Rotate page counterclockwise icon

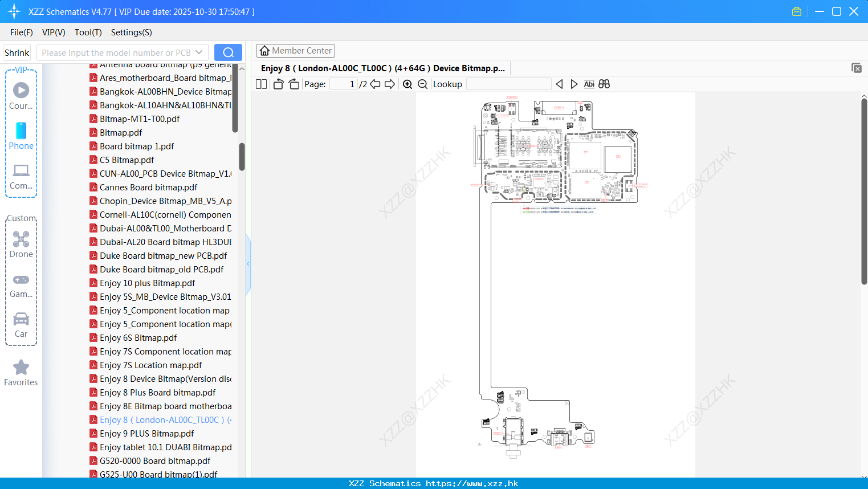point(278,84)
